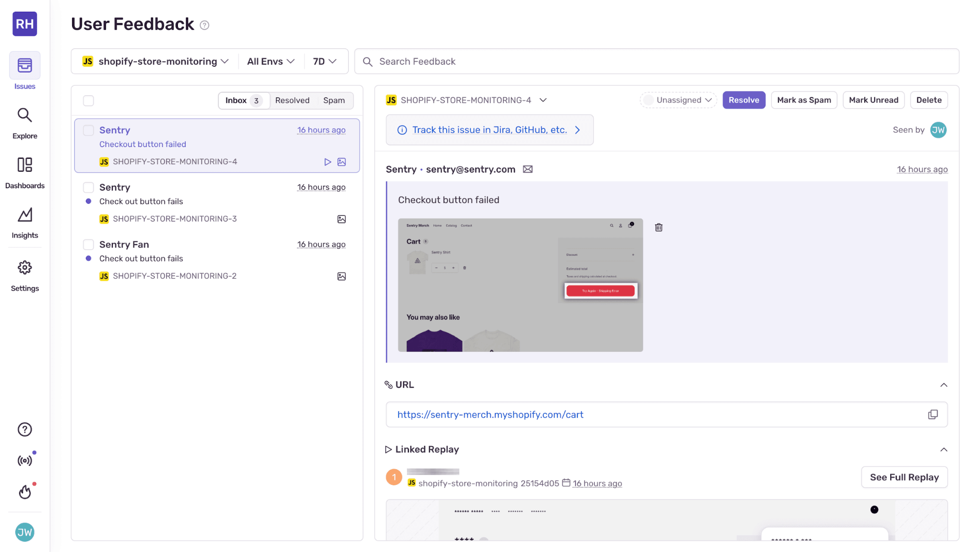This screenshot has width=980, height=552.
Task: Play the replay icon on the selected feedback item
Action: (327, 161)
